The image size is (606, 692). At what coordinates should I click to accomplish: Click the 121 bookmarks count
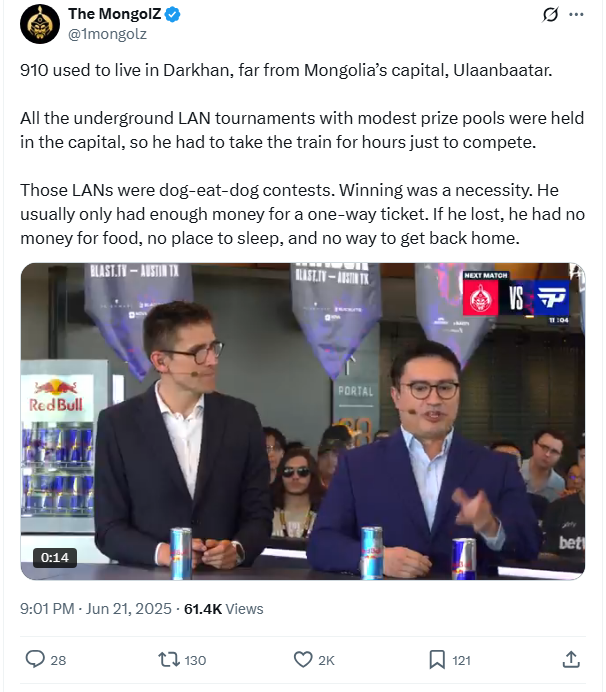[x=461, y=660]
